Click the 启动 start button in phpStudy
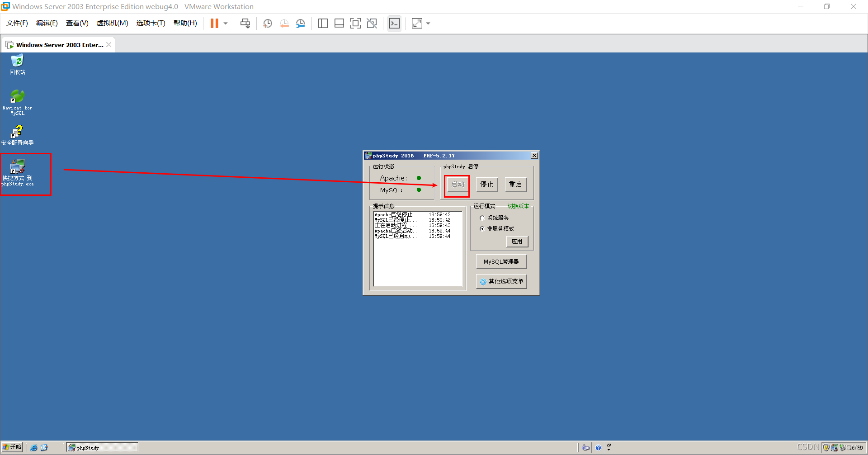This screenshot has height=455, width=868. 458,185
